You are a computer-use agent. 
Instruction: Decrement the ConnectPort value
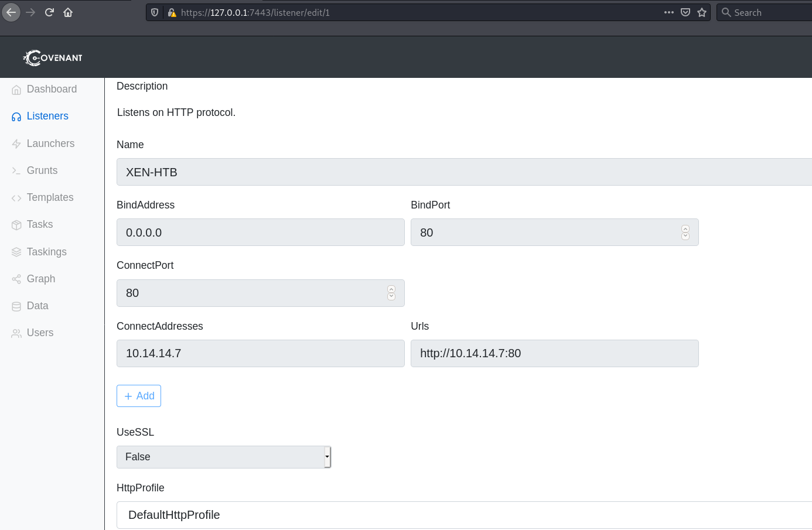point(391,296)
